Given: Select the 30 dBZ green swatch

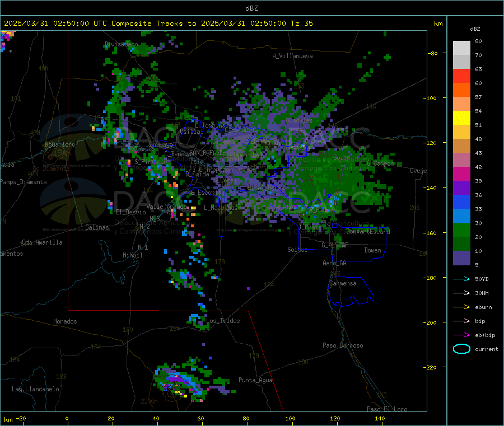Looking at the screenshot, I should [461, 230].
